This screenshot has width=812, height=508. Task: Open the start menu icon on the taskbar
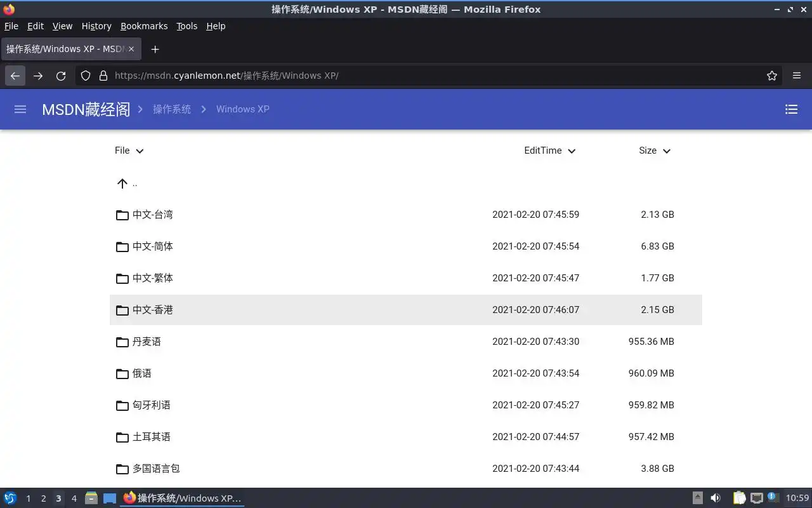pyautogui.click(x=10, y=498)
